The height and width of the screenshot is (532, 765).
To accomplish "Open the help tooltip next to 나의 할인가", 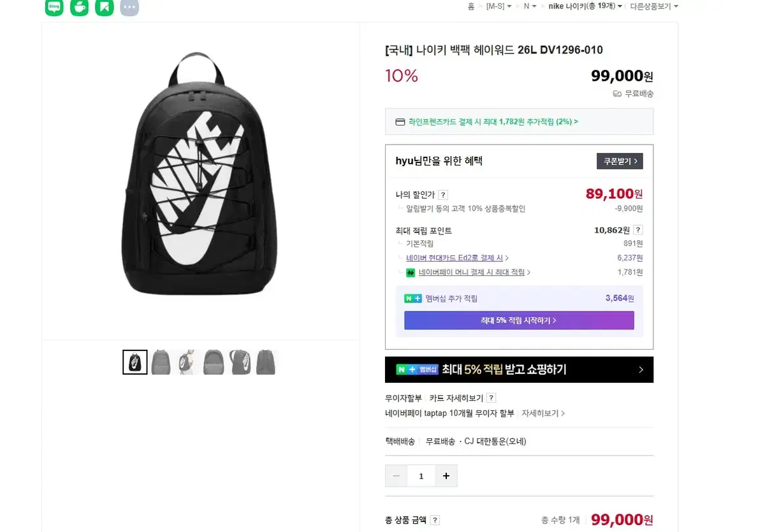I will pos(442,194).
